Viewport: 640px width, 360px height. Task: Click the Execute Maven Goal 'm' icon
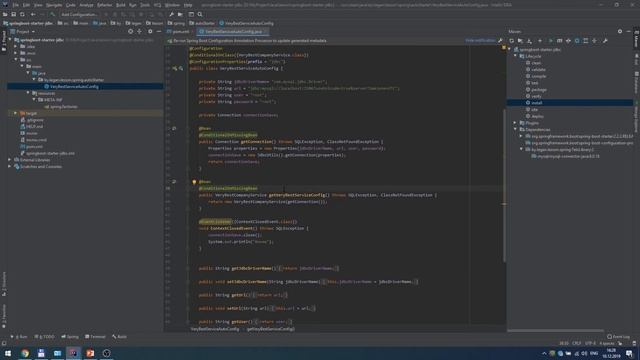tap(560, 41)
